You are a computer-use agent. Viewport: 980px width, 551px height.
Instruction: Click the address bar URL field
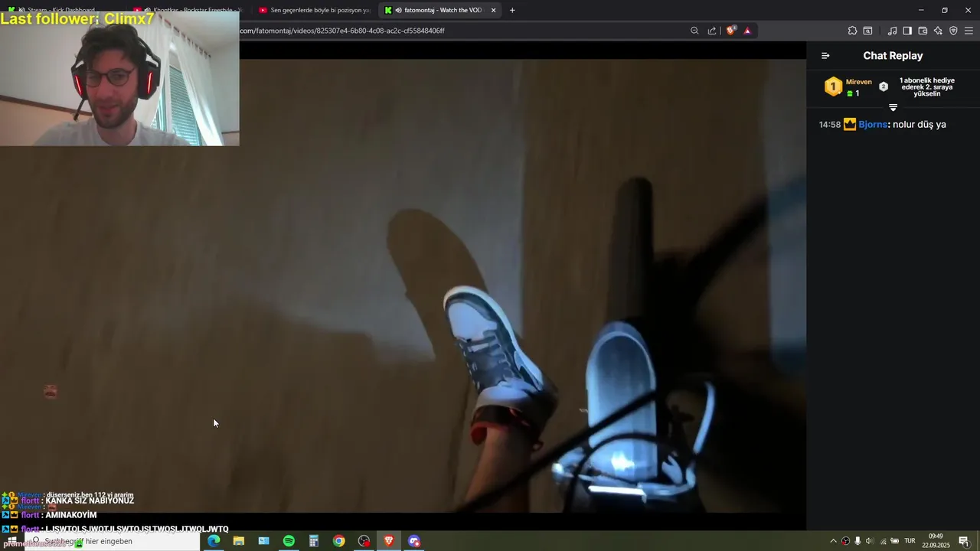coord(459,31)
